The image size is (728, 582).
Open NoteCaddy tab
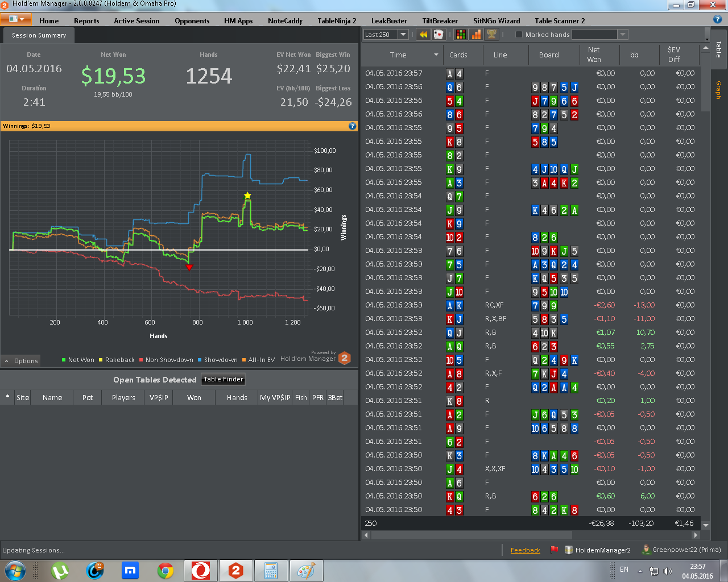(x=285, y=21)
